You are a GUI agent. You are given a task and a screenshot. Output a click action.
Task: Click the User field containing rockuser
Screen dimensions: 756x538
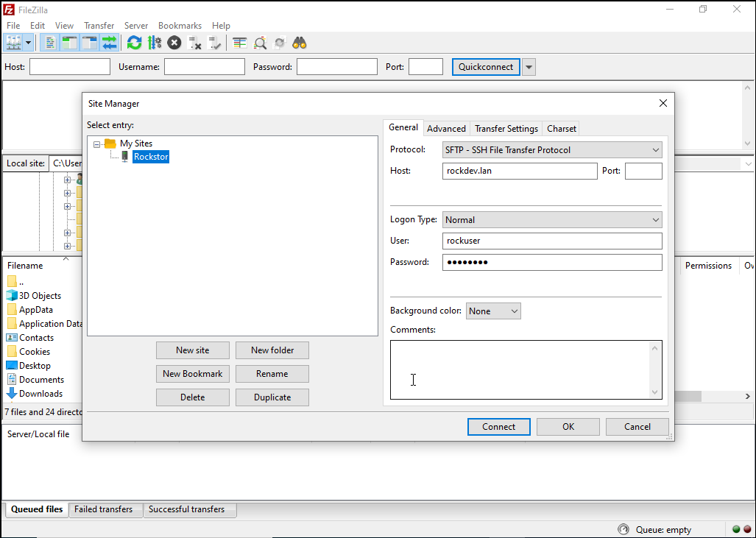point(552,241)
